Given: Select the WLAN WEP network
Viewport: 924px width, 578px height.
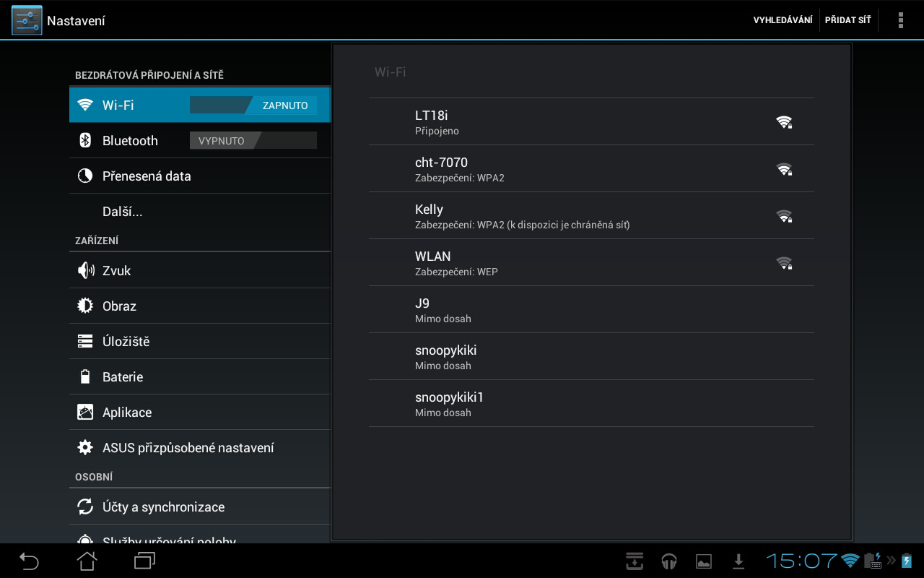Looking at the screenshot, I should coord(591,263).
